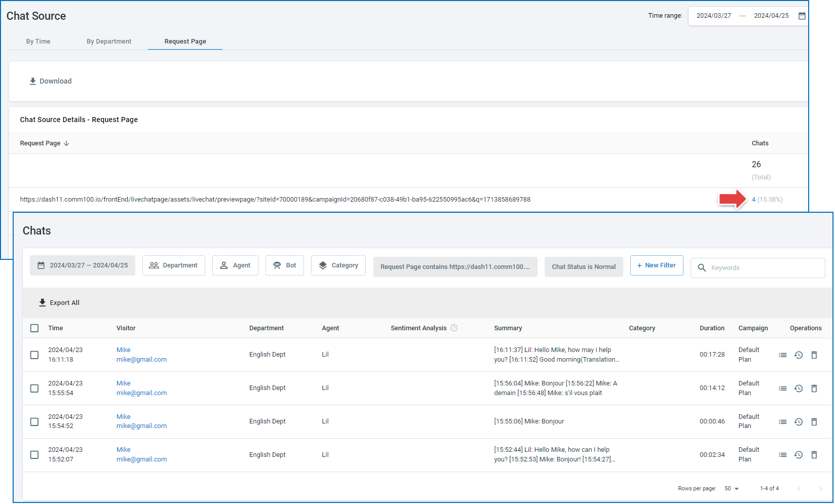
Task: Click duration 00:00:46
Action: pyautogui.click(x=712, y=421)
